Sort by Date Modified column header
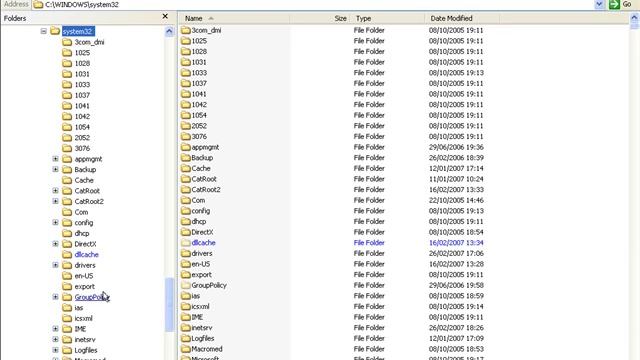 click(x=462, y=18)
